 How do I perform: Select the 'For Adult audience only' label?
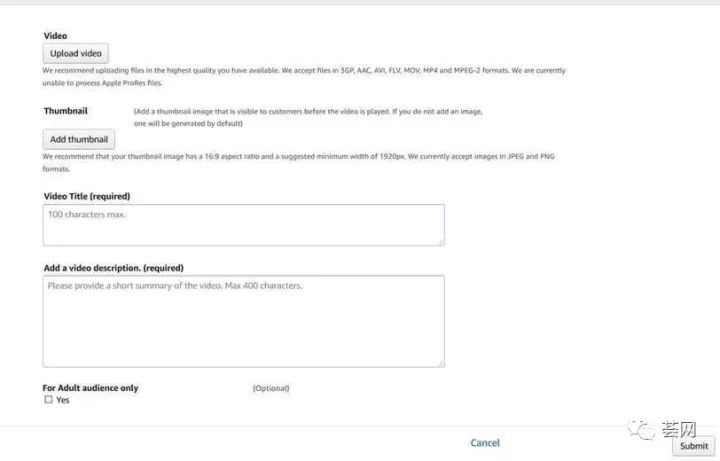click(90, 388)
